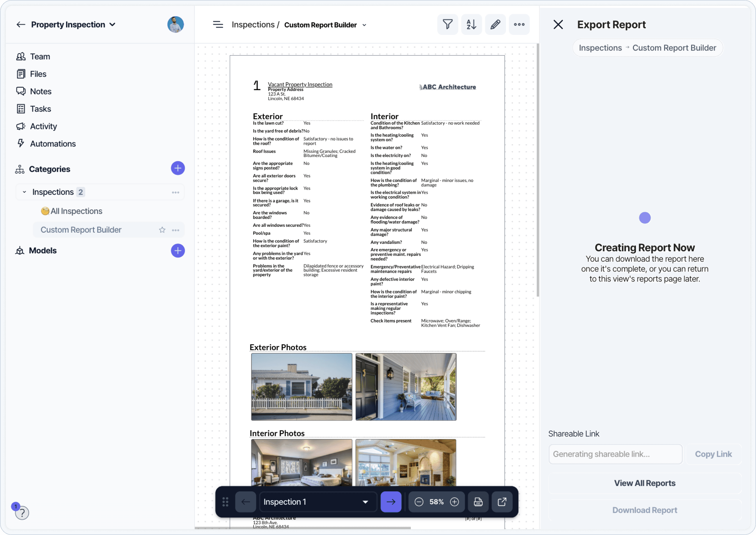Click the Copy Link button
756x535 pixels.
(713, 454)
